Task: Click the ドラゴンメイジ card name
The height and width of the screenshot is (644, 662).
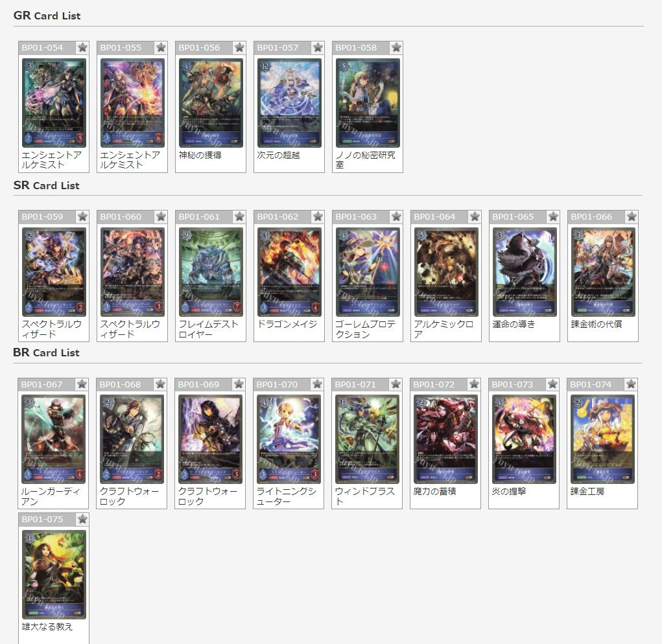Action: click(x=287, y=325)
